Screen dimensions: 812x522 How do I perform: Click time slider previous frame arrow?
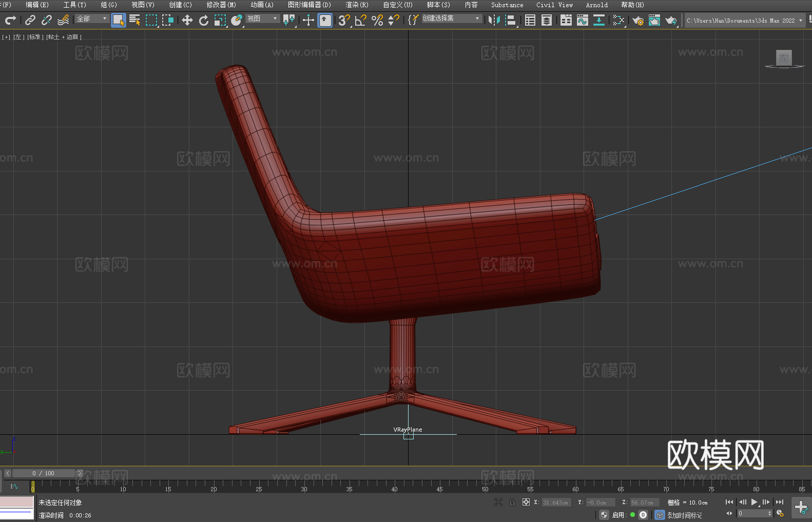coord(7,473)
